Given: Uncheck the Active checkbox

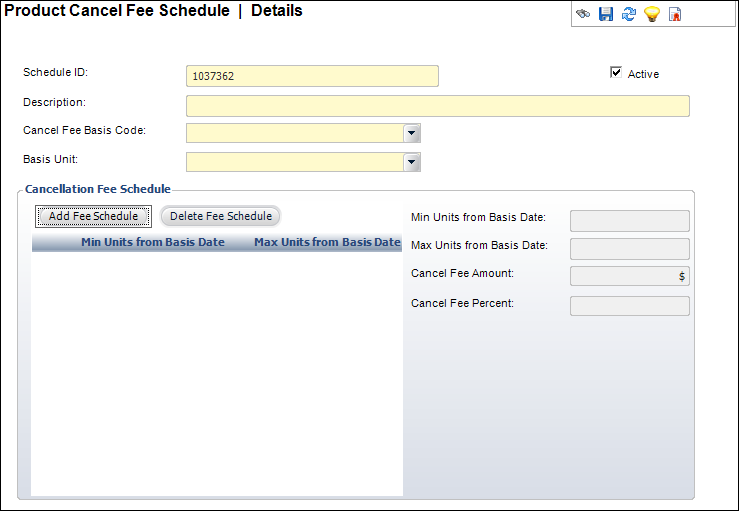Looking at the screenshot, I should (616, 72).
